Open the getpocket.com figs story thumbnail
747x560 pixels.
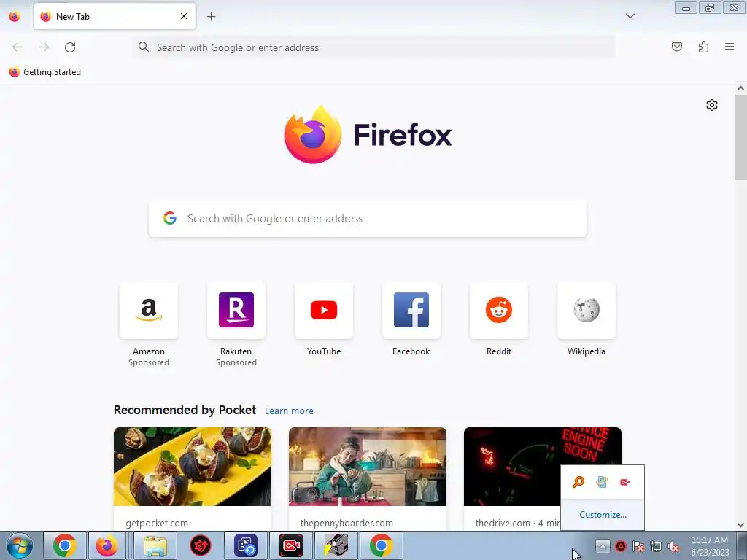coord(193,467)
